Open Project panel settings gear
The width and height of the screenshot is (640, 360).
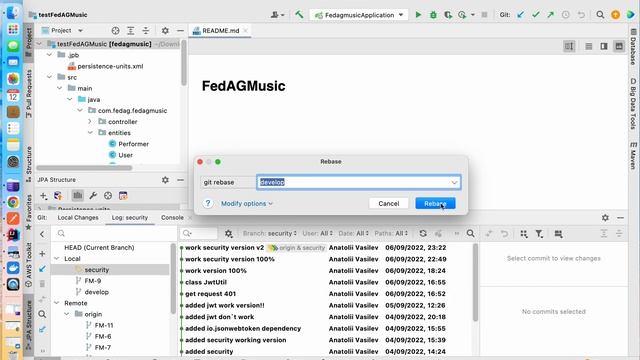pos(165,31)
